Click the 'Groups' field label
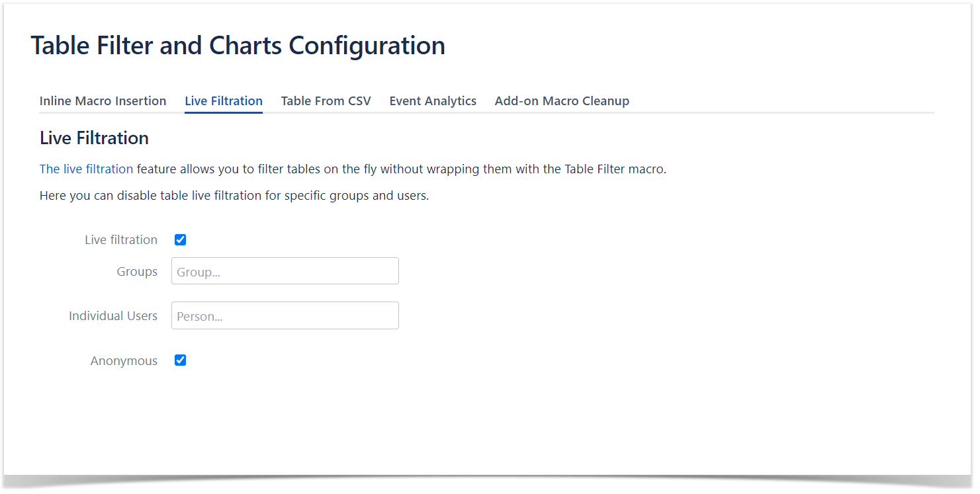 [x=137, y=272]
